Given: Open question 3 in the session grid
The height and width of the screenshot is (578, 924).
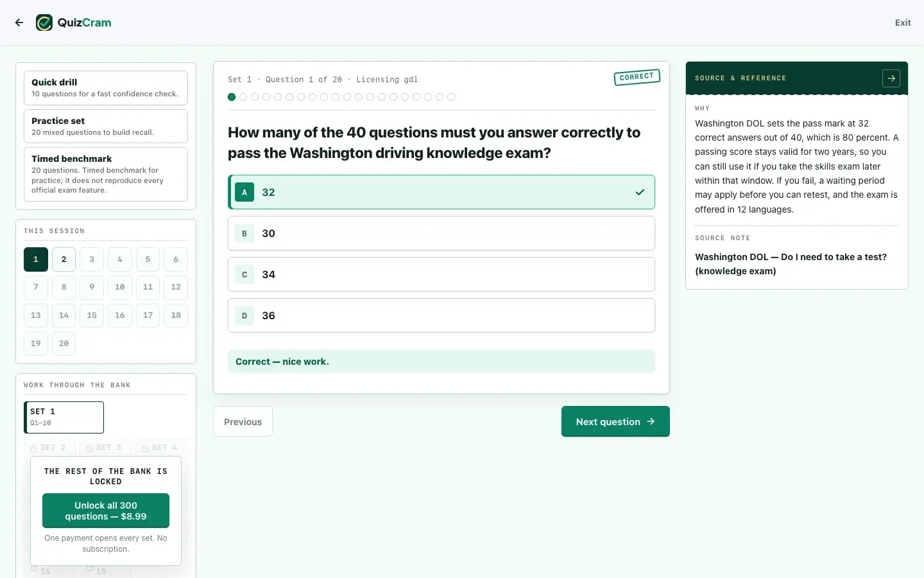Looking at the screenshot, I should point(92,259).
